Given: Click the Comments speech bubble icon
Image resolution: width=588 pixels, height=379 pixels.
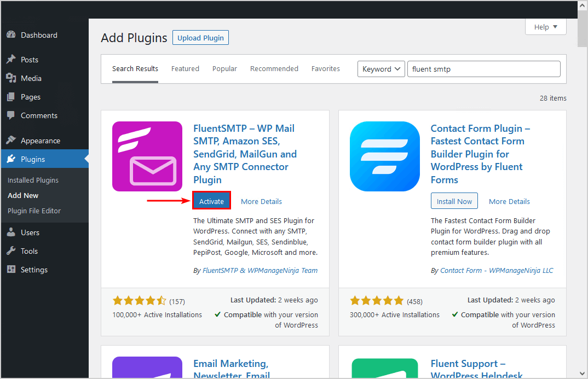Looking at the screenshot, I should pos(11,115).
